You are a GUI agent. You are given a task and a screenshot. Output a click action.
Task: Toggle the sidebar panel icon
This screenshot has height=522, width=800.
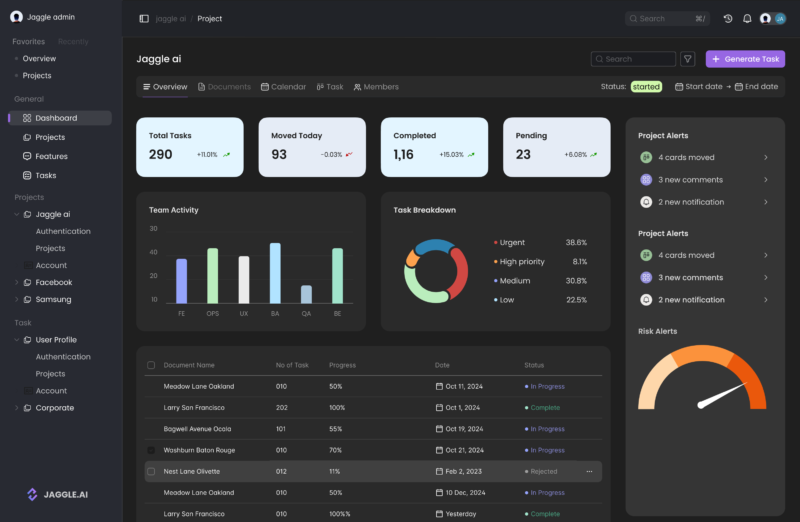144,18
